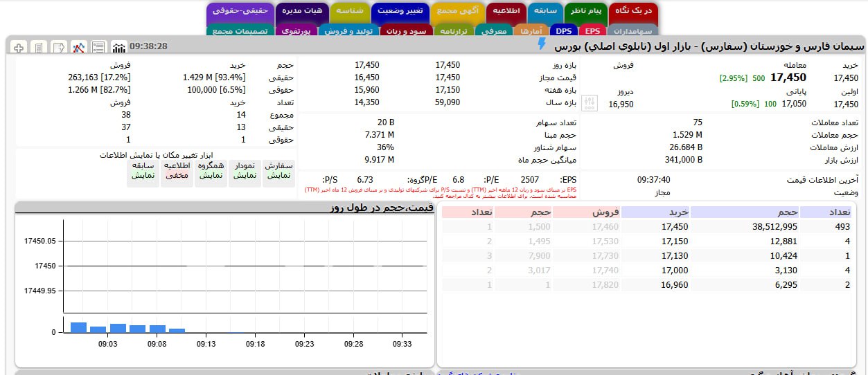Click the plus (add) icon in toolbar
The width and height of the screenshot is (868, 375).
click(x=19, y=47)
